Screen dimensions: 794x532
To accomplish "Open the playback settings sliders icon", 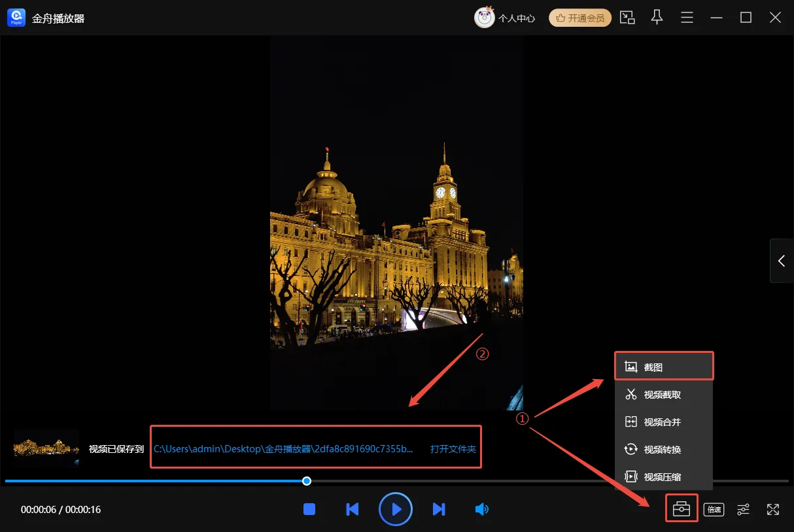I will (x=743, y=509).
